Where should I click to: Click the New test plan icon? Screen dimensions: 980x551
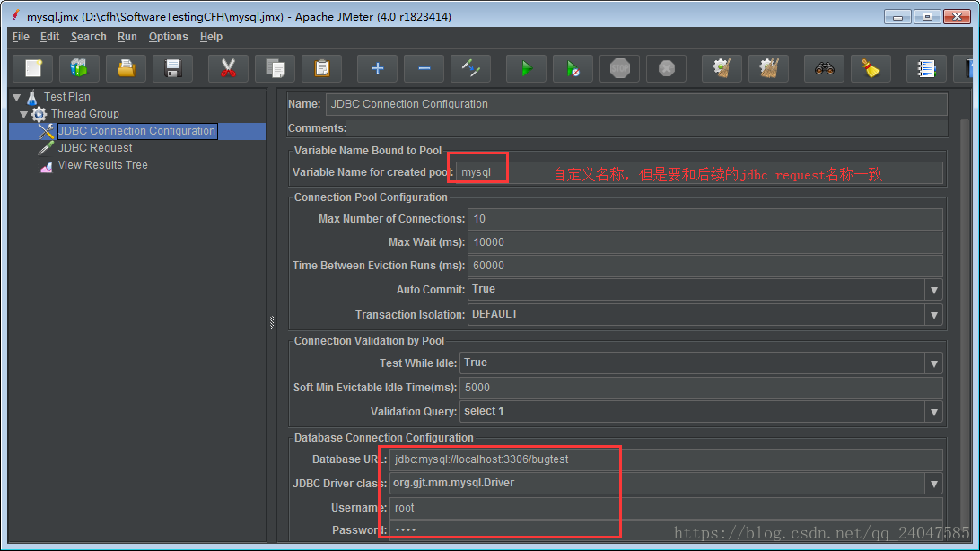click(x=33, y=68)
